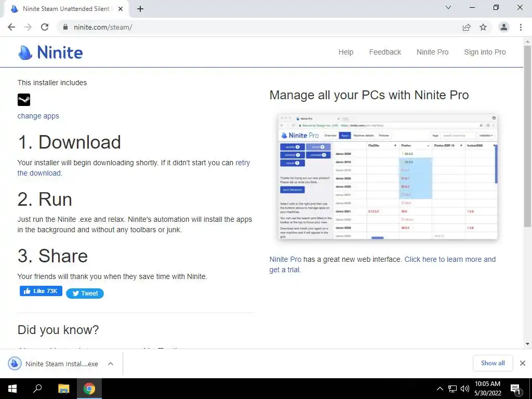This screenshot has height=399, width=532.
Task: Click the change apps link
Action: [38, 116]
